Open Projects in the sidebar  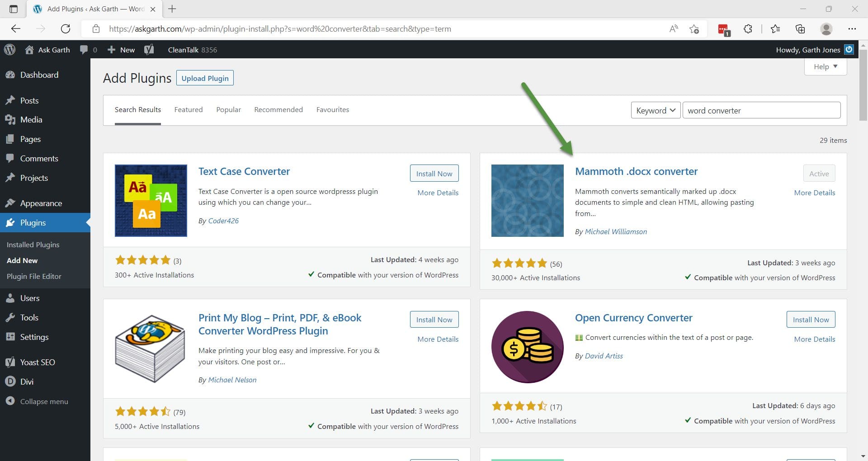(x=45, y=178)
